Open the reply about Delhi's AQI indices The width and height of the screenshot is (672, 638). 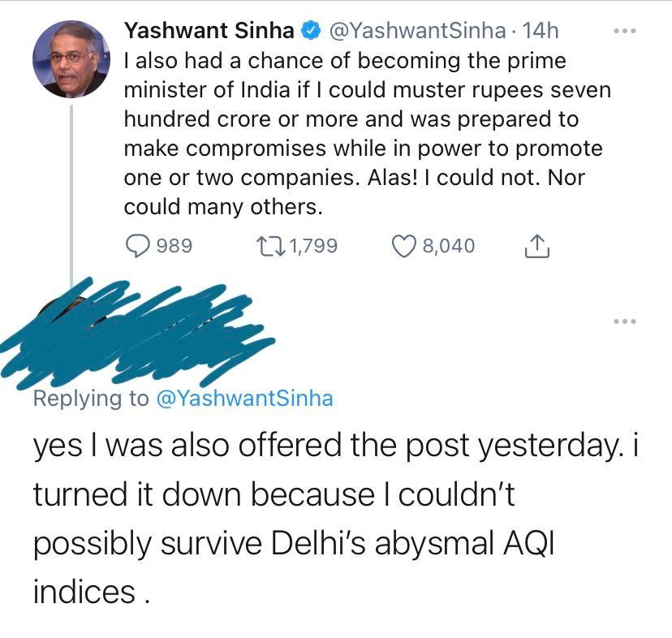tap(325, 519)
